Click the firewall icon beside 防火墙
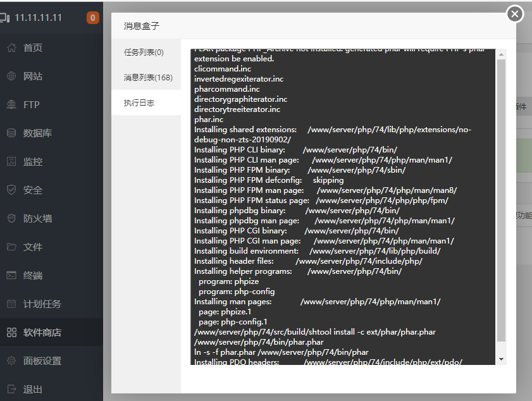The width and height of the screenshot is (532, 401). coord(11,218)
